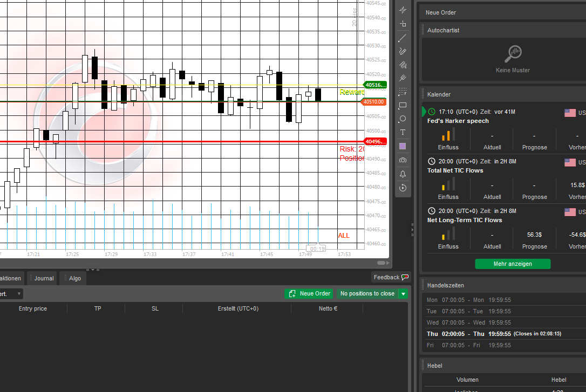Sort by the Entry price column header
586x392 pixels.
pyautogui.click(x=33, y=308)
